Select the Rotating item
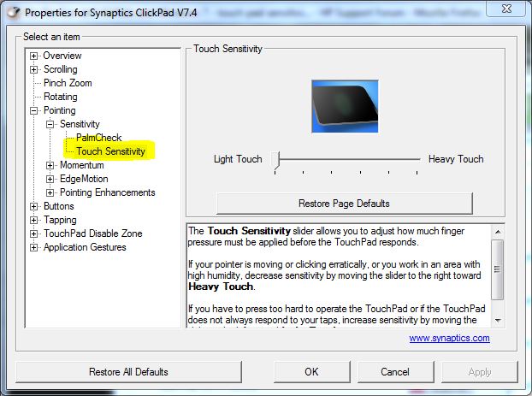 (x=61, y=97)
